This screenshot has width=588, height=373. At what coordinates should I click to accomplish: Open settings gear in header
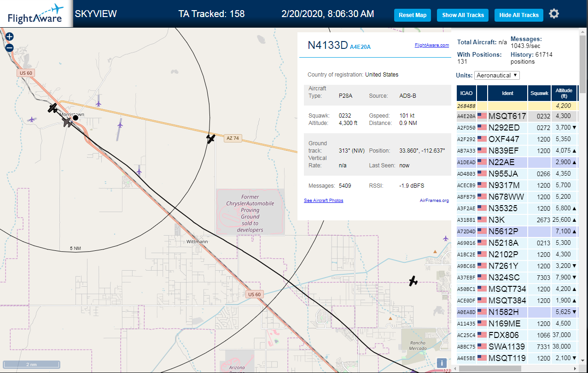tap(554, 14)
